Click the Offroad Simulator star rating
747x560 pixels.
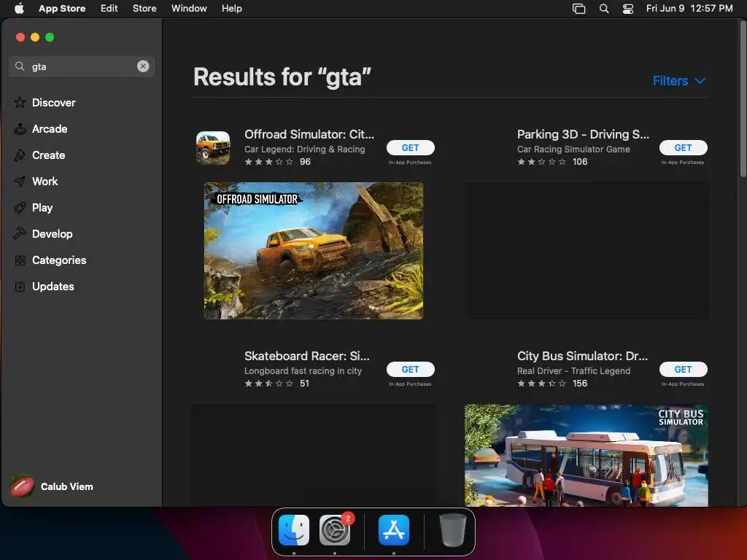(x=268, y=162)
